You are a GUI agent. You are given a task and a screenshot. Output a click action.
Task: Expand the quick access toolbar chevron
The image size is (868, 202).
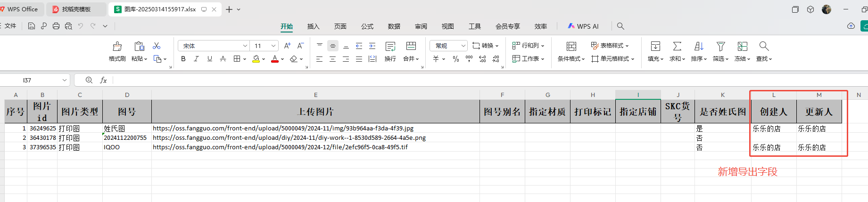105,26
